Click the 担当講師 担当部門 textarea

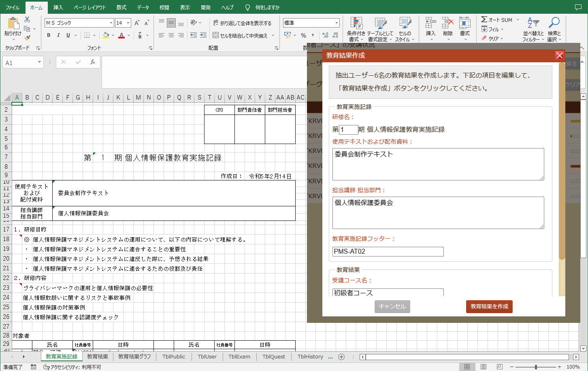pyautogui.click(x=438, y=213)
